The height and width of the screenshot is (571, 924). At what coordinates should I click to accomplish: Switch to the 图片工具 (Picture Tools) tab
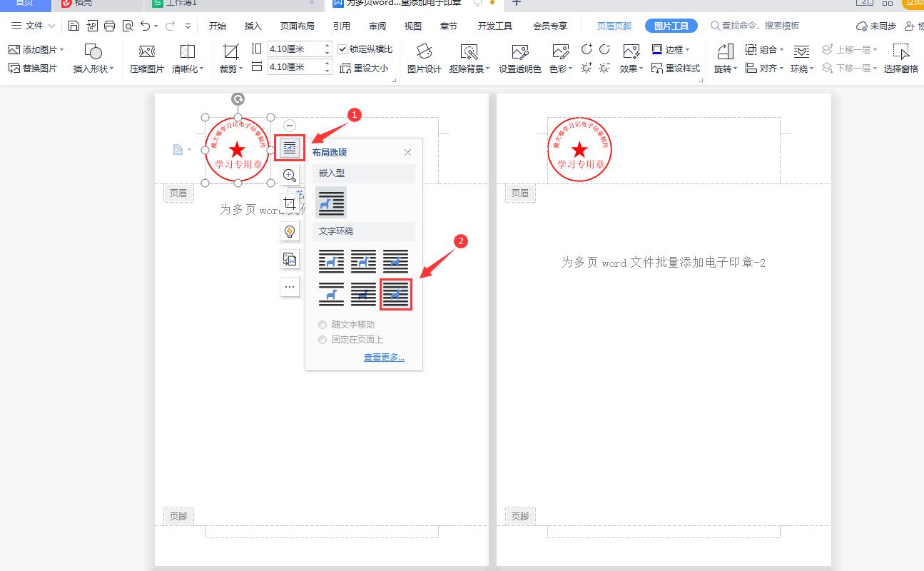click(671, 26)
